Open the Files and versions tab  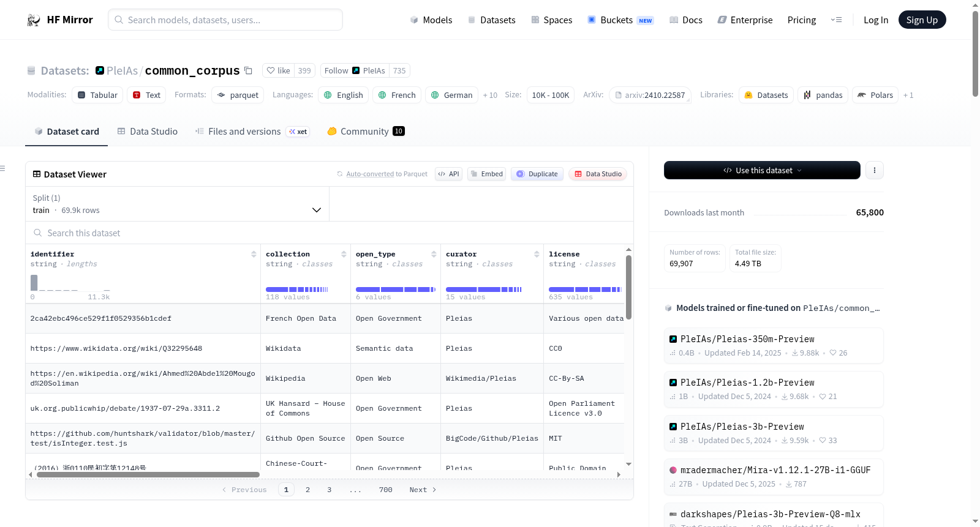[252, 132]
